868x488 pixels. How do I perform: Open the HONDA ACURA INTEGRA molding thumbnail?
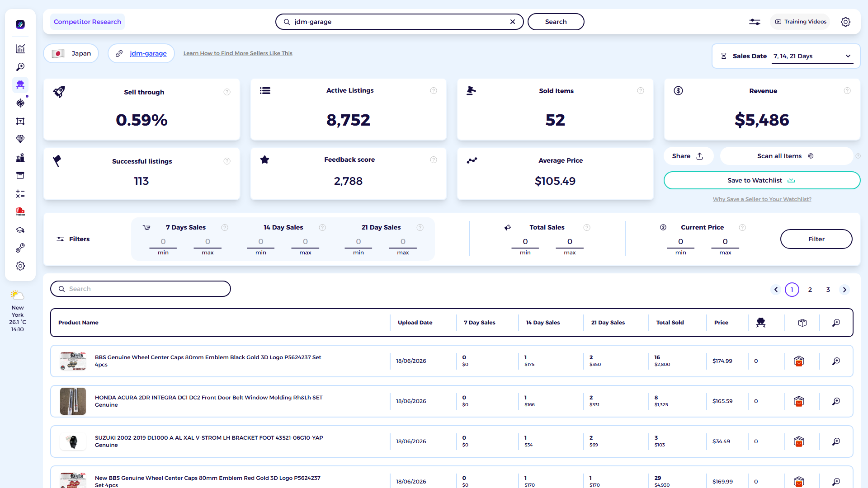tap(73, 401)
